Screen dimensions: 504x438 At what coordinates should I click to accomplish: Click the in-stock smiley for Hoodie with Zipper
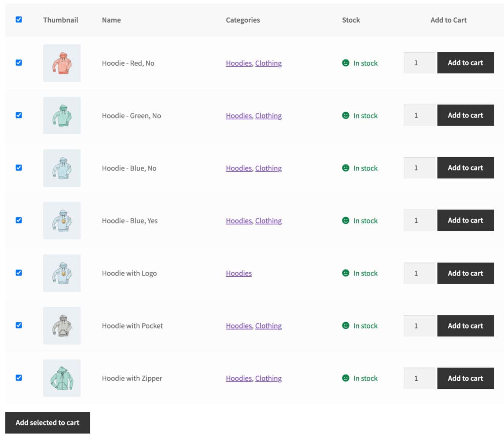tap(345, 378)
